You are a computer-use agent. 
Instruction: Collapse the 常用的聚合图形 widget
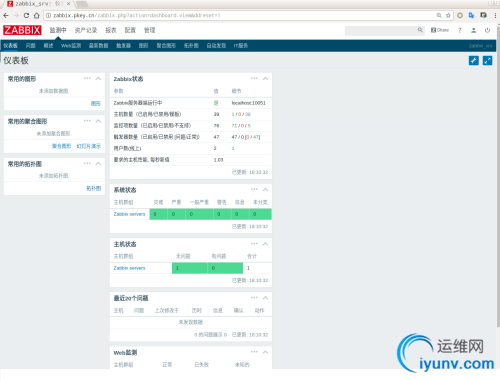(x=98, y=121)
